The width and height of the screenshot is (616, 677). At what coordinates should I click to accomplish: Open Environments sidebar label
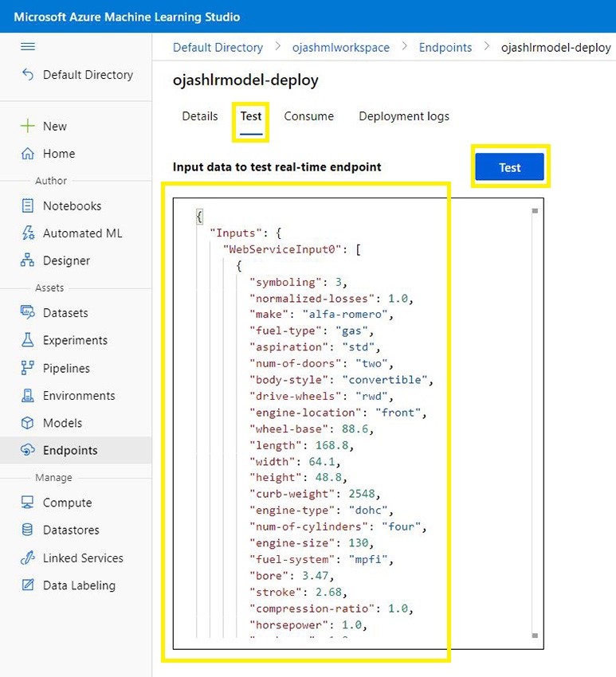79,396
